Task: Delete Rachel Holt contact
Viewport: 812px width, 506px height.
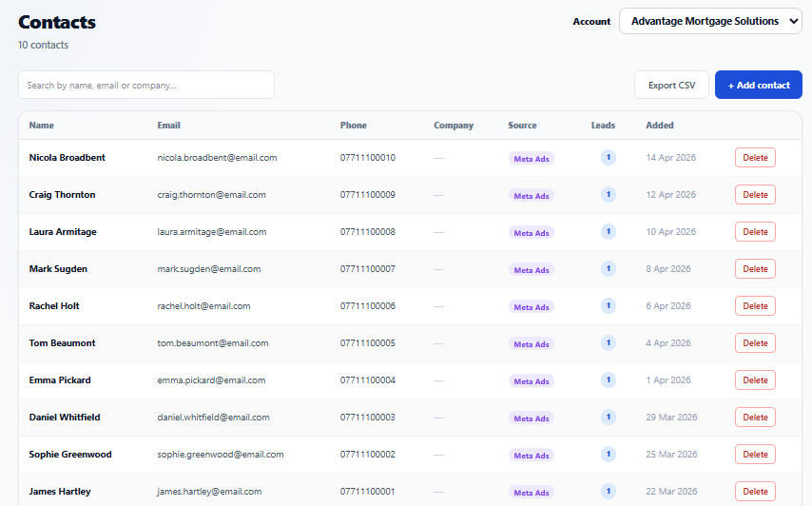Action: point(755,306)
